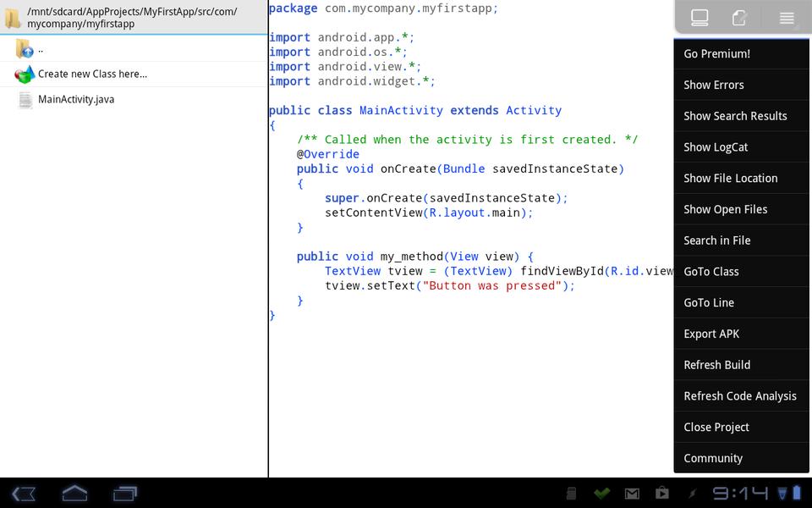This screenshot has width=812, height=508.
Task: Click the parent folder up-arrow icon
Action: pos(25,49)
